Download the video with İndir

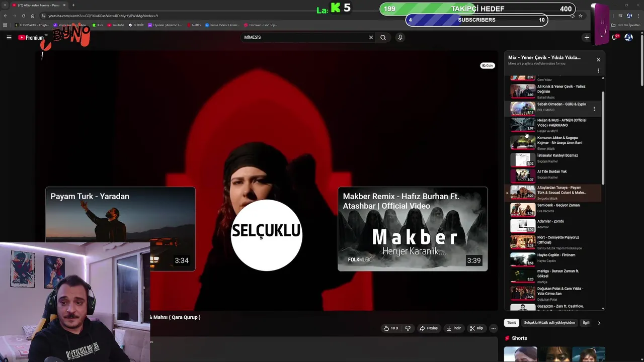(x=453, y=328)
